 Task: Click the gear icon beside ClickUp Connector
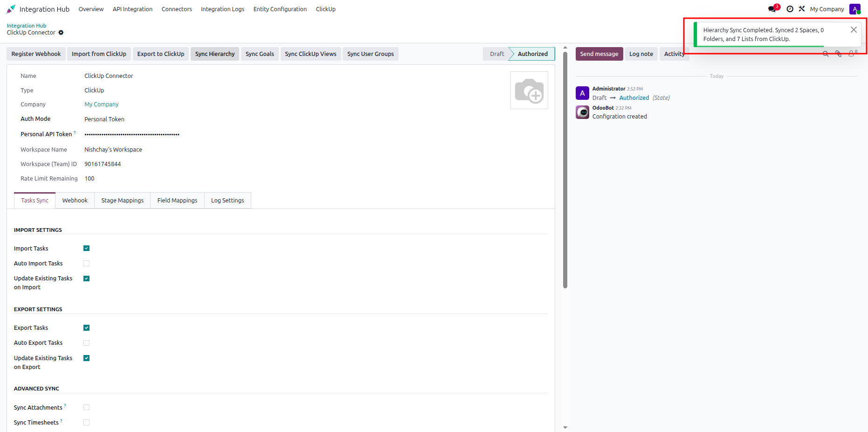pos(61,33)
